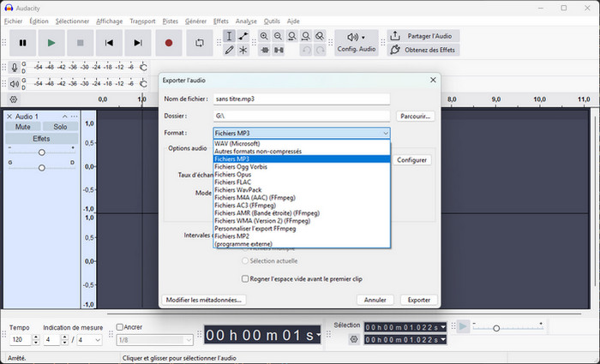Click the Fit Project to Width zoom icon
Image resolution: width=600 pixels, height=364 pixels.
pos(306,36)
